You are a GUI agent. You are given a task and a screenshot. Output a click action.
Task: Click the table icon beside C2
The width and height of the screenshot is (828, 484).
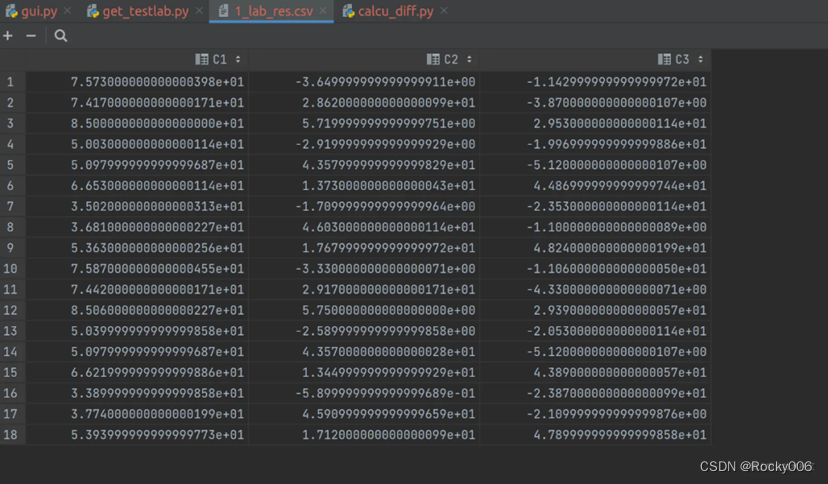433,60
